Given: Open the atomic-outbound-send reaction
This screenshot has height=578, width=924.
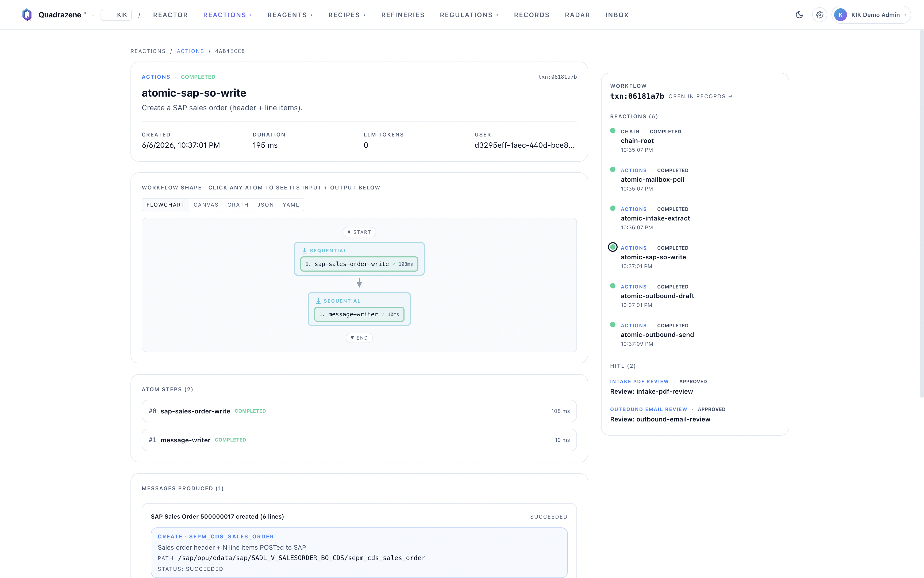Looking at the screenshot, I should [x=657, y=335].
